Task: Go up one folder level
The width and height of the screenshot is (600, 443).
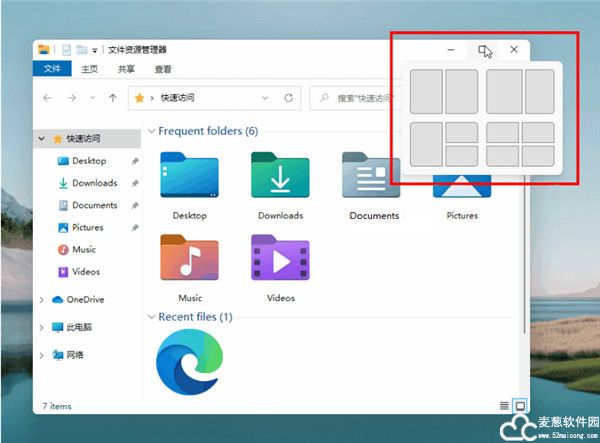Action: tap(112, 98)
